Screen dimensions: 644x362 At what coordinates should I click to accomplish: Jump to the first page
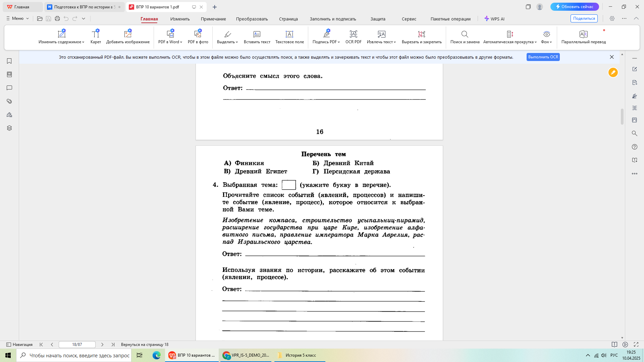coord(41,345)
